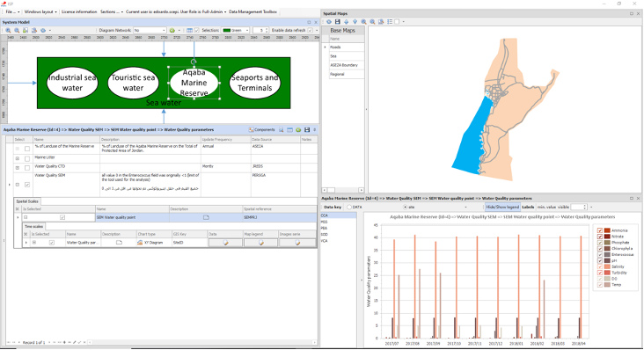
Task: Click refresh icon in Spatial Maps toolbar
Action: pos(329,22)
